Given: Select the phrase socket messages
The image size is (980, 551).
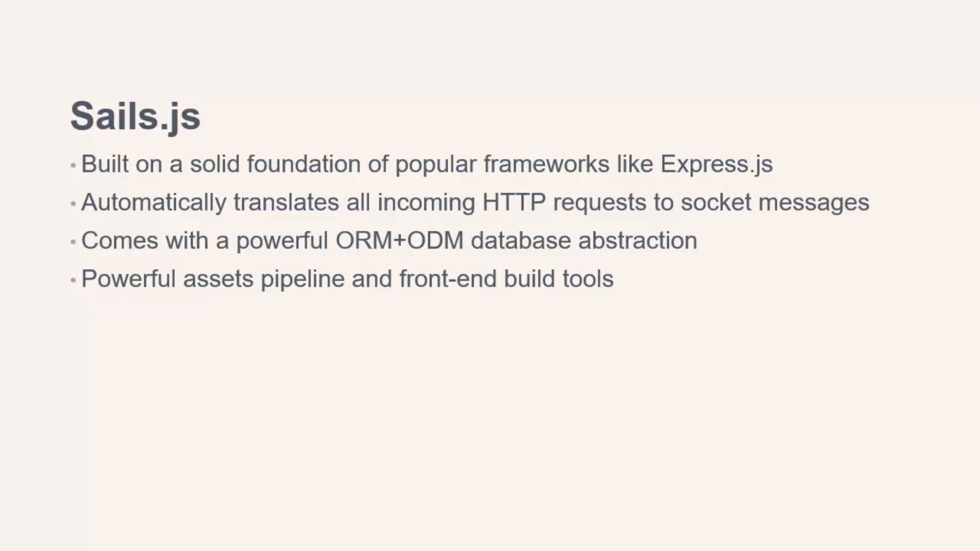Looking at the screenshot, I should tap(775, 203).
